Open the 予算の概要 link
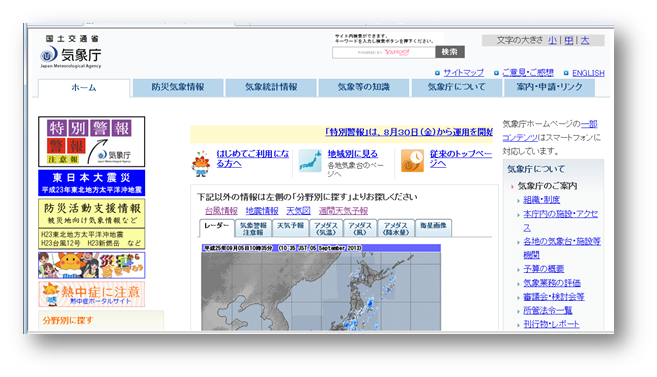The width and height of the screenshot is (657, 377). [x=543, y=269]
